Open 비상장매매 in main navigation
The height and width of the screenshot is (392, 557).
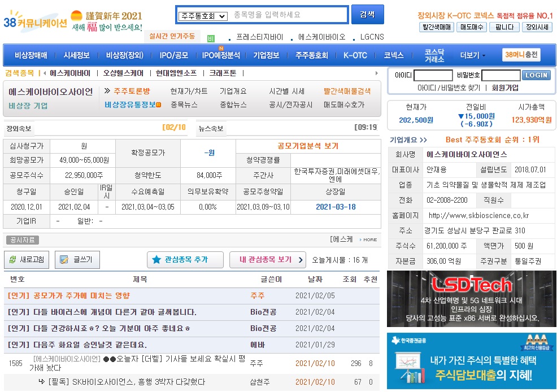coord(31,55)
